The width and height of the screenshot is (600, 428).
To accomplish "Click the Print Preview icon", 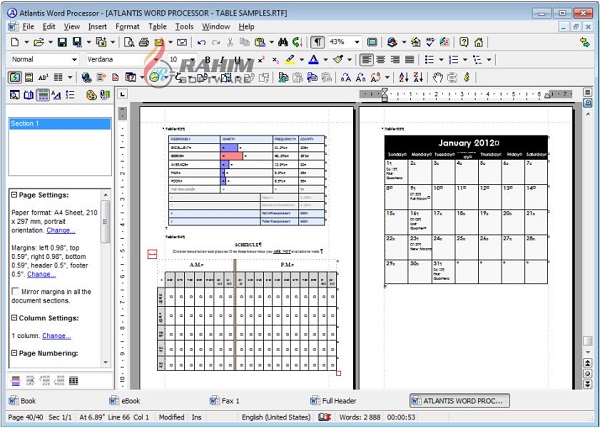I will click(129, 42).
